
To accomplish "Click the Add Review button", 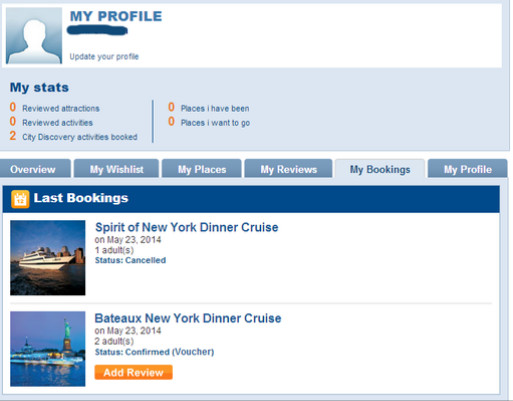I will click(x=133, y=372).
